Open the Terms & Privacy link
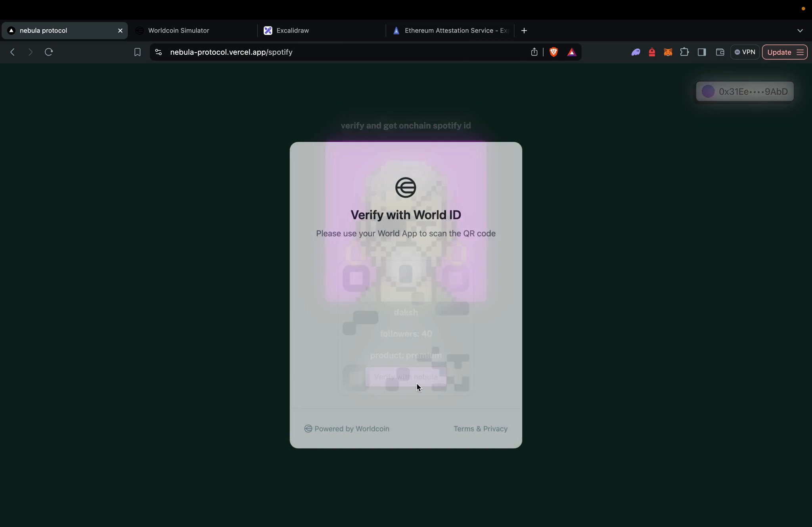 point(481,429)
